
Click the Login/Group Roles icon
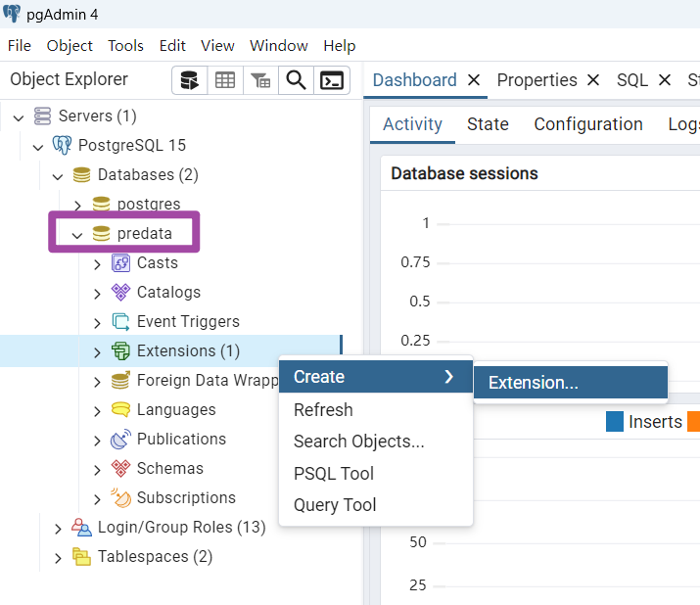pyautogui.click(x=81, y=528)
